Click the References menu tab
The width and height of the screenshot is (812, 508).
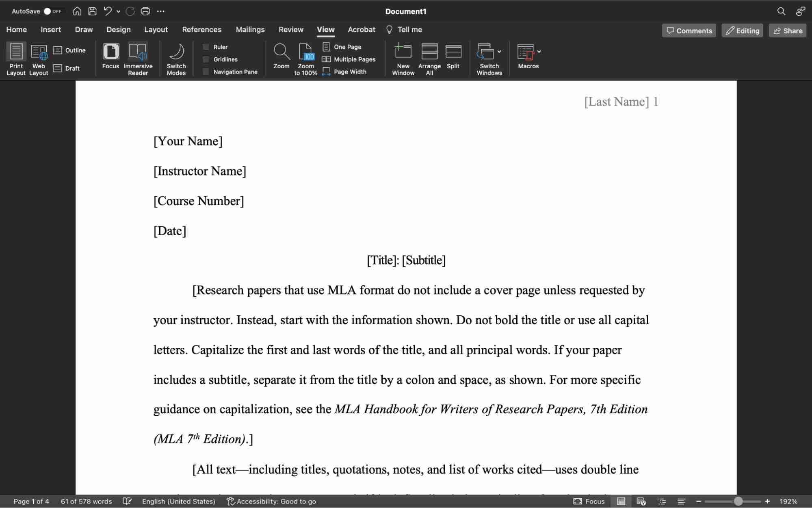[202, 29]
